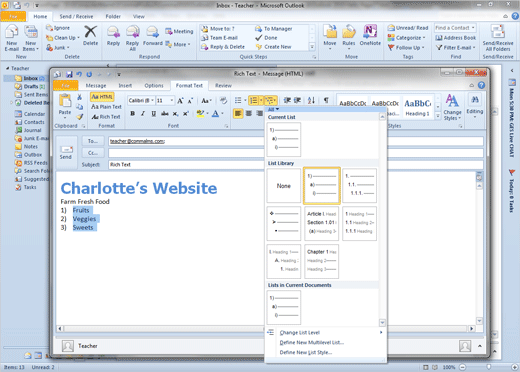Image resolution: width=520 pixels, height=372 pixels.
Task: Toggle the HTML message format
Action: click(102, 97)
